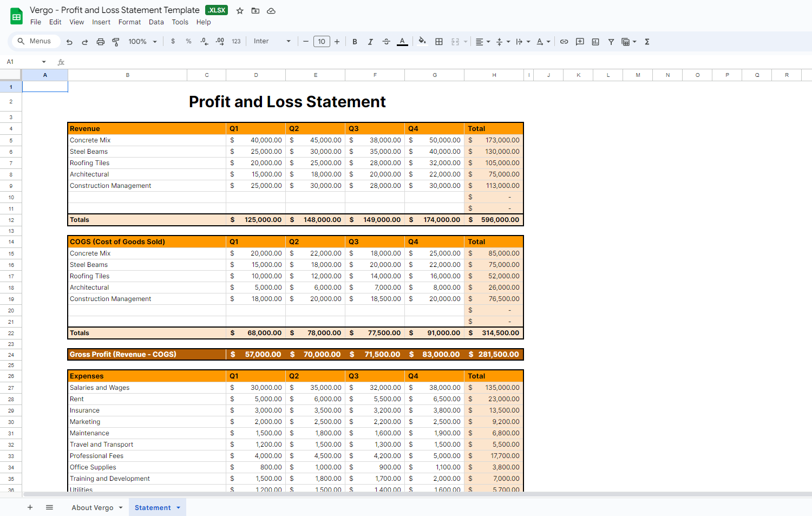812x516 pixels.
Task: Open the Google Sheets home icon
Action: [16, 16]
